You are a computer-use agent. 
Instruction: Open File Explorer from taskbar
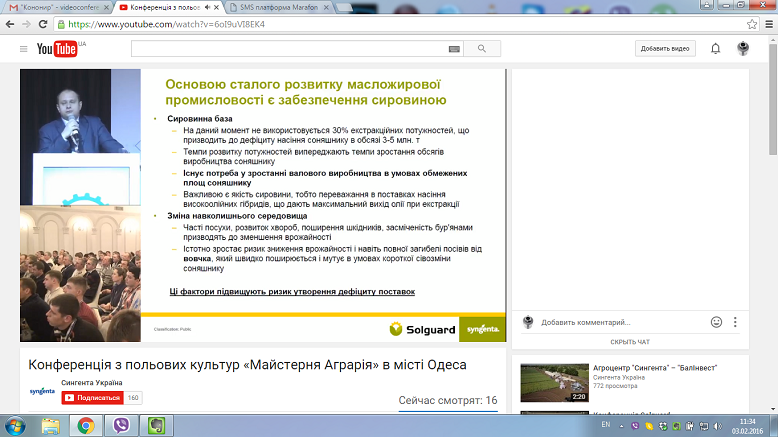[x=51, y=426]
